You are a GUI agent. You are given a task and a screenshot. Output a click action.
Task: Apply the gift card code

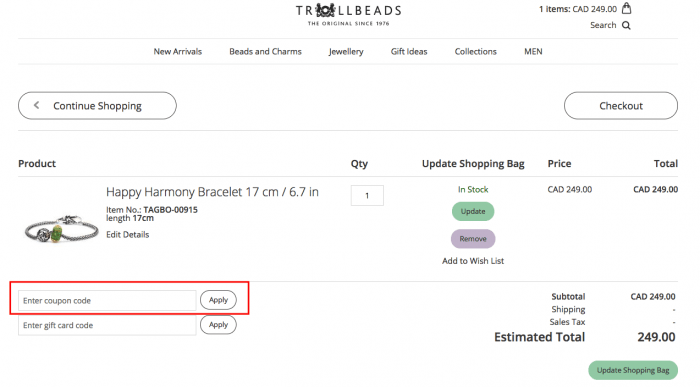pyautogui.click(x=218, y=325)
